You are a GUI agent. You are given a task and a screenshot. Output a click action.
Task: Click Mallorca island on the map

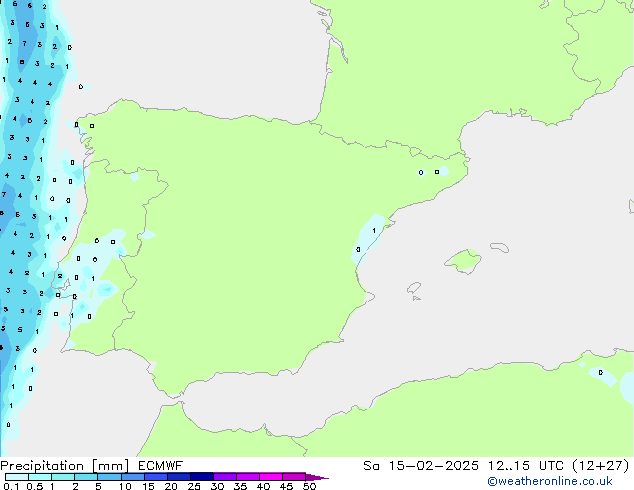[x=463, y=261]
